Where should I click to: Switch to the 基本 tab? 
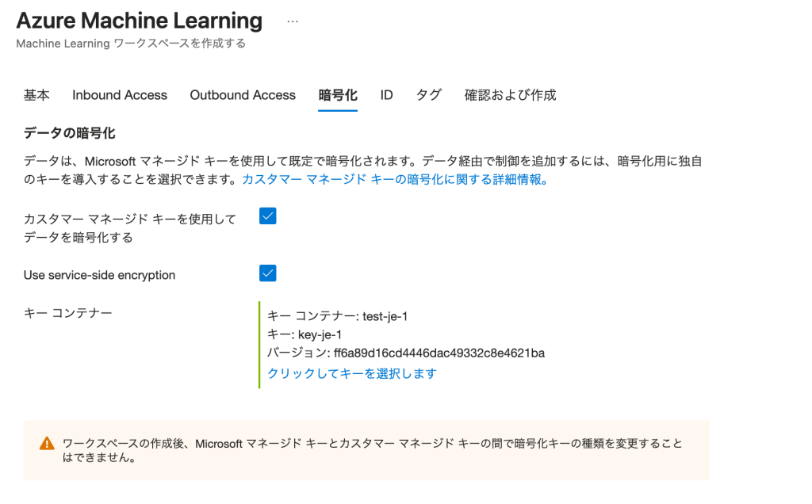36,95
